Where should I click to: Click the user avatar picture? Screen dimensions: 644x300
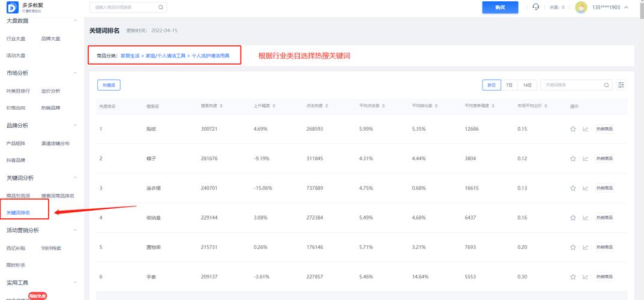(581, 7)
